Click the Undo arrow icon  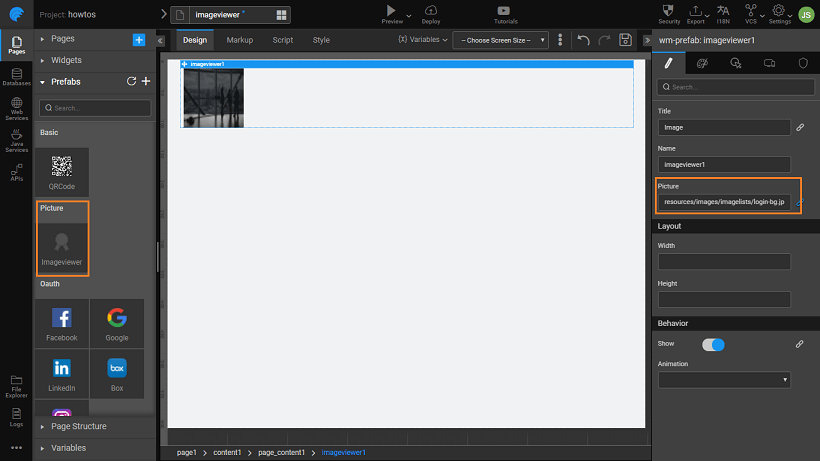pos(584,40)
